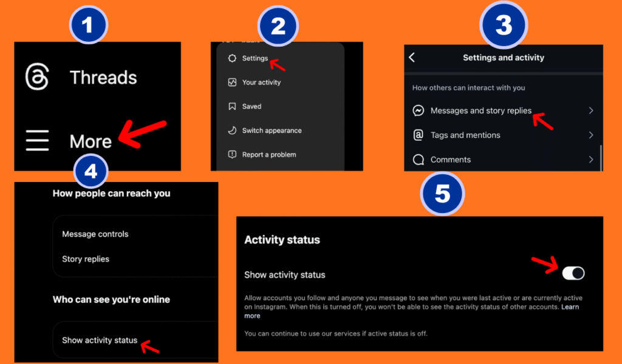Click the Settings gear icon
The width and height of the screenshot is (622, 364).
coord(232,58)
